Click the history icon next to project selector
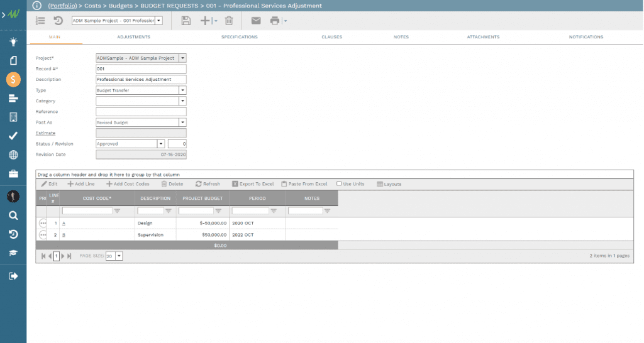Viewport: 644px width, 343px height. tap(58, 21)
